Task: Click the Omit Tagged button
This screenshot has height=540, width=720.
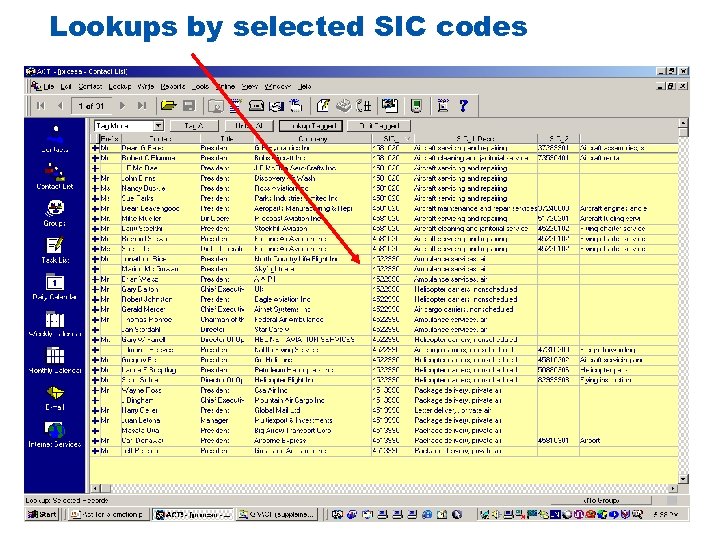Action: click(x=379, y=126)
